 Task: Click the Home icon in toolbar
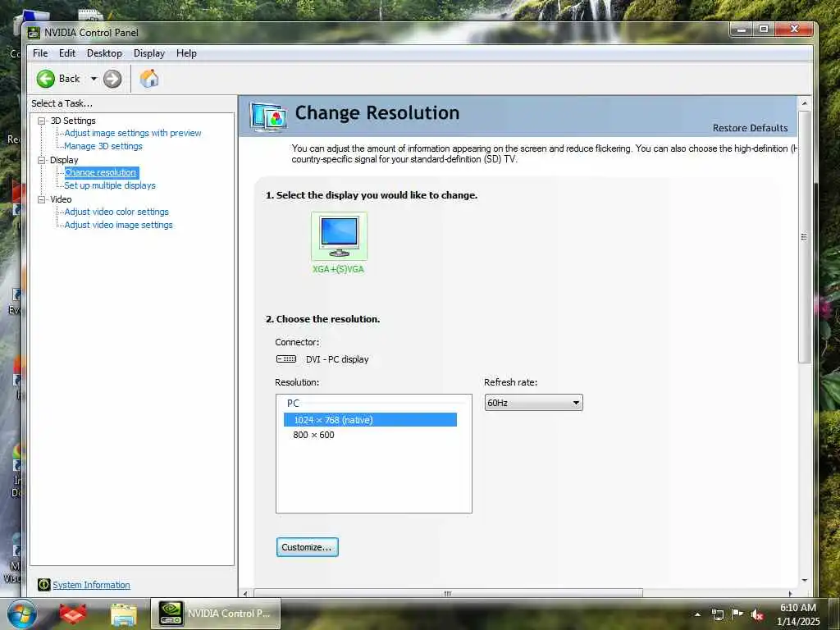[149, 79]
